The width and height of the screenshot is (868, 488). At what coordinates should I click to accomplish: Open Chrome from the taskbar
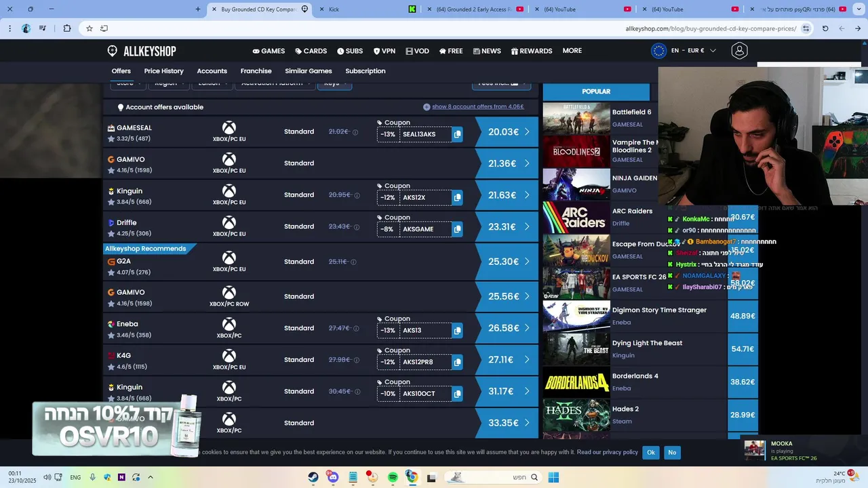[412, 477]
